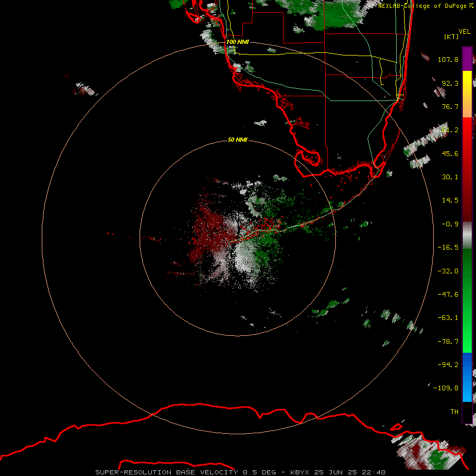
Task: Click the [KT] units label
Action: pos(452,36)
